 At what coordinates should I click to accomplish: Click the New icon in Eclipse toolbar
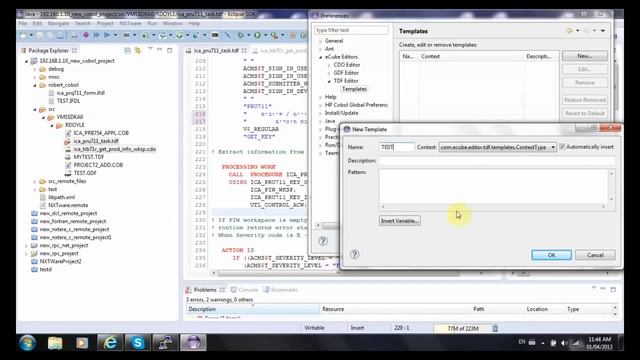coord(23,36)
